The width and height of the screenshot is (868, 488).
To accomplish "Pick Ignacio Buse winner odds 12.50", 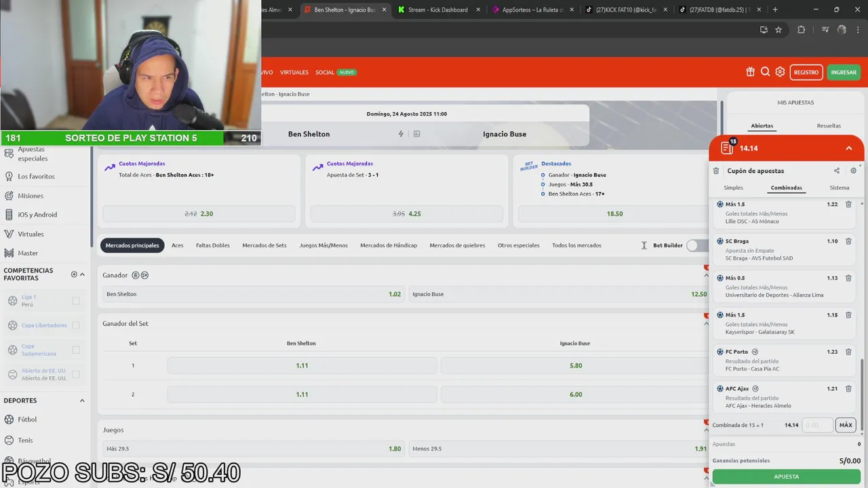I will point(560,294).
